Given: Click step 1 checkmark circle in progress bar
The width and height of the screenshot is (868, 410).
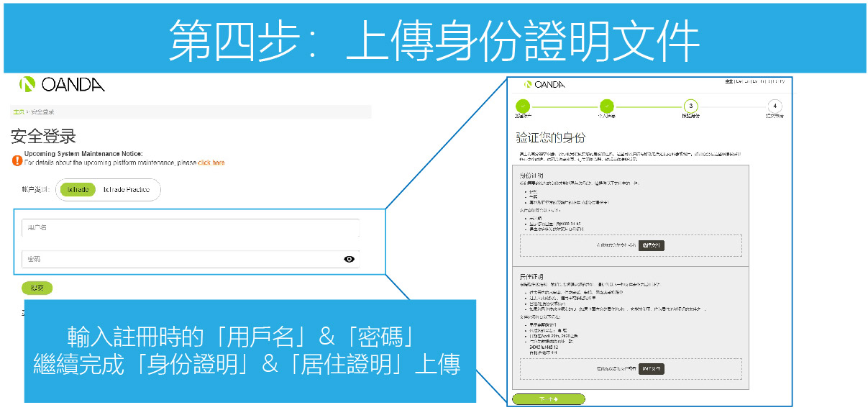Looking at the screenshot, I should 523,106.
